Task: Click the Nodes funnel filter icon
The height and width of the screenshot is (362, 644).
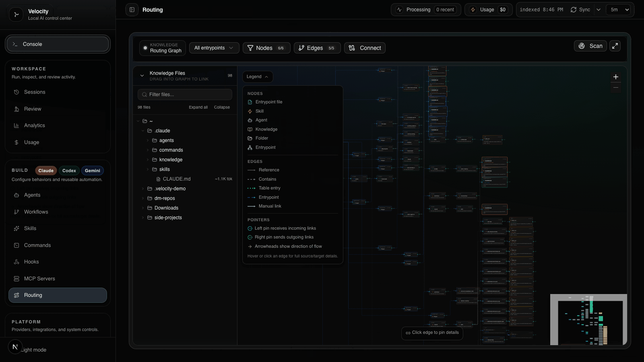Action: [x=250, y=48]
